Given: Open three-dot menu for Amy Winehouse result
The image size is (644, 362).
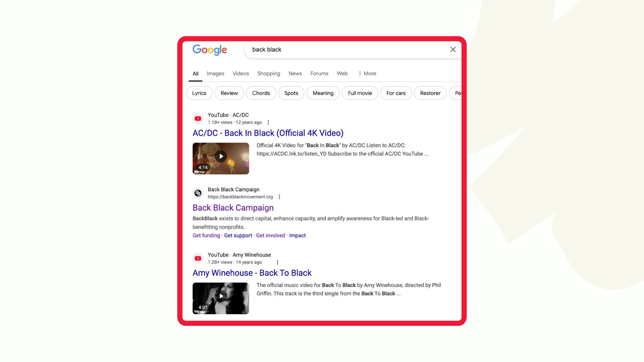Looking at the screenshot, I should tap(277, 262).
